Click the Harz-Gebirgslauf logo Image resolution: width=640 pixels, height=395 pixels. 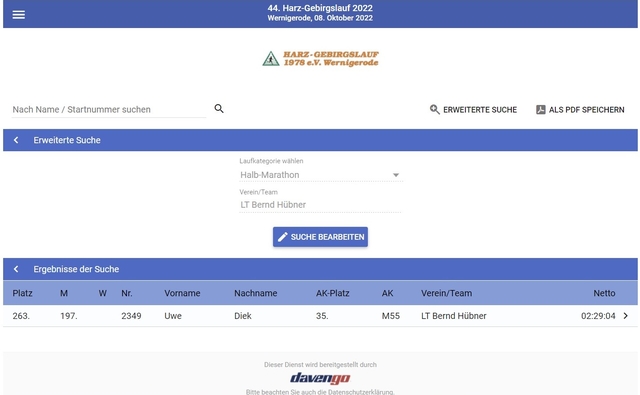tap(320, 59)
